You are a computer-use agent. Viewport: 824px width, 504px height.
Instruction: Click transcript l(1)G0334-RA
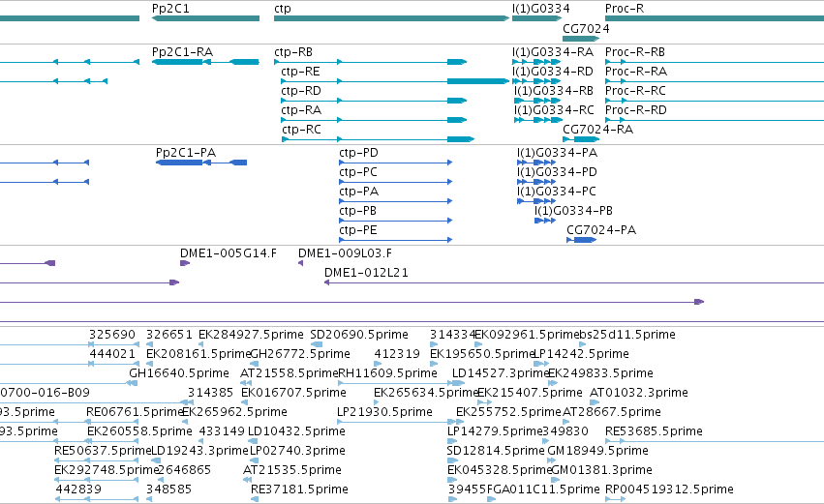[x=553, y=52]
